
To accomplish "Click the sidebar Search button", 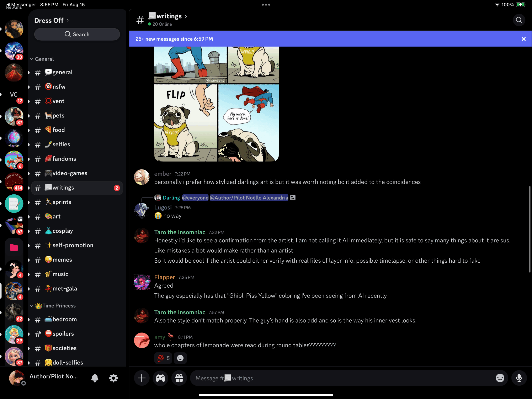I will 77,35.
